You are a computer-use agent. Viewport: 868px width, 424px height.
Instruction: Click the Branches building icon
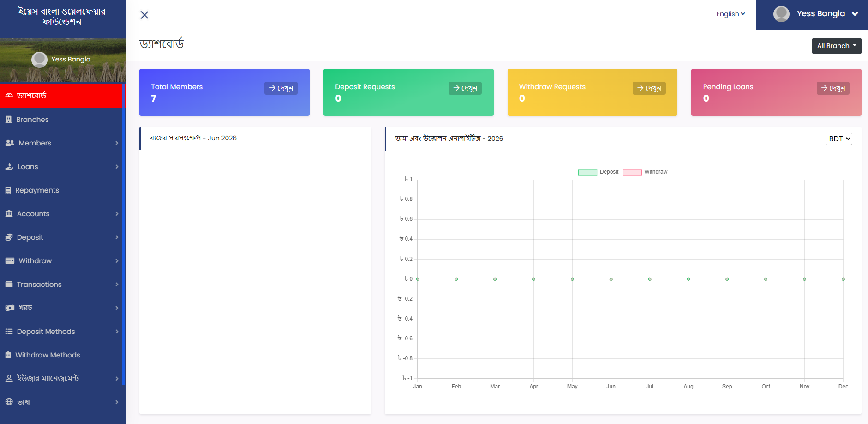pyautogui.click(x=8, y=120)
